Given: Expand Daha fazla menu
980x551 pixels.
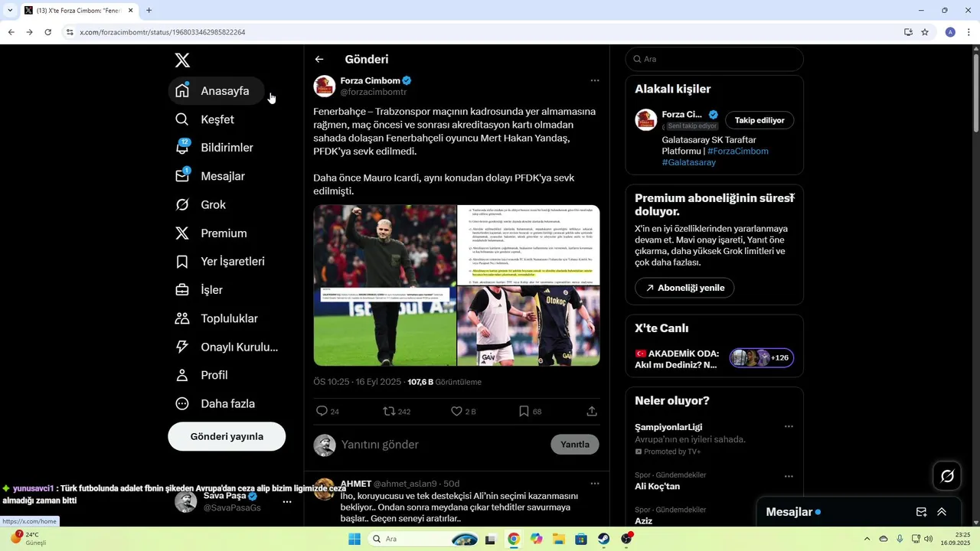Looking at the screenshot, I should click(216, 403).
